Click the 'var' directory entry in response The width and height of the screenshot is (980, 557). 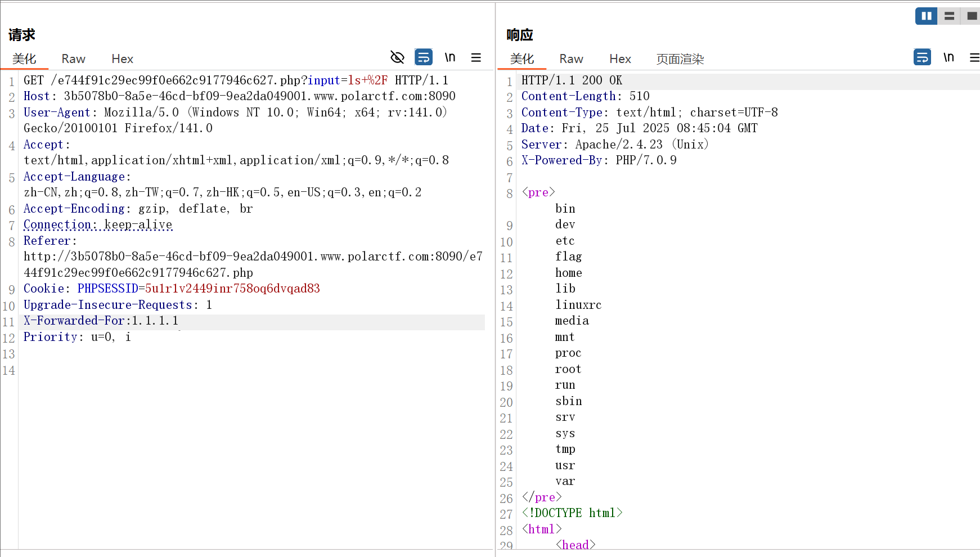565,481
